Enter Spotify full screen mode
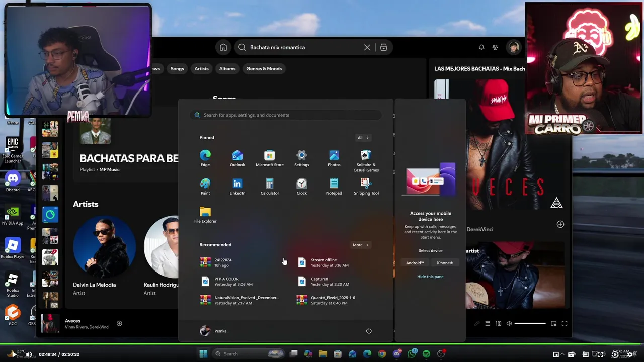 coord(565,324)
